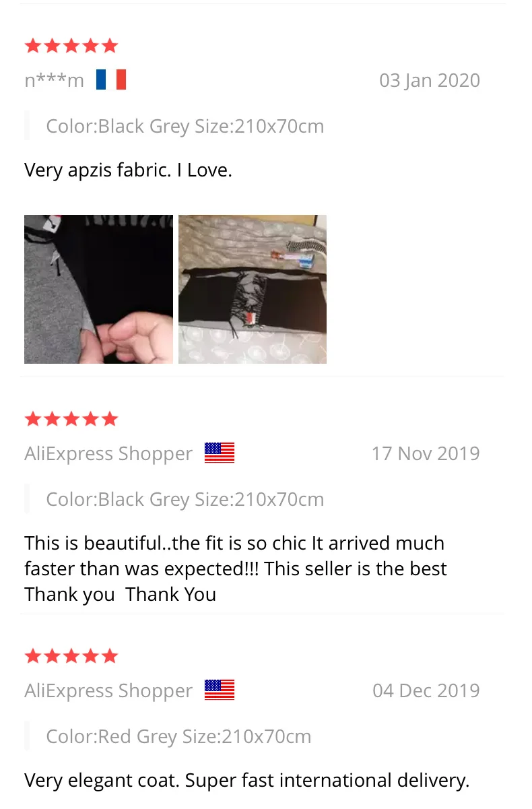The height and width of the screenshot is (809, 532).
Task: Click reviewer name n***m
Action: coord(54,80)
